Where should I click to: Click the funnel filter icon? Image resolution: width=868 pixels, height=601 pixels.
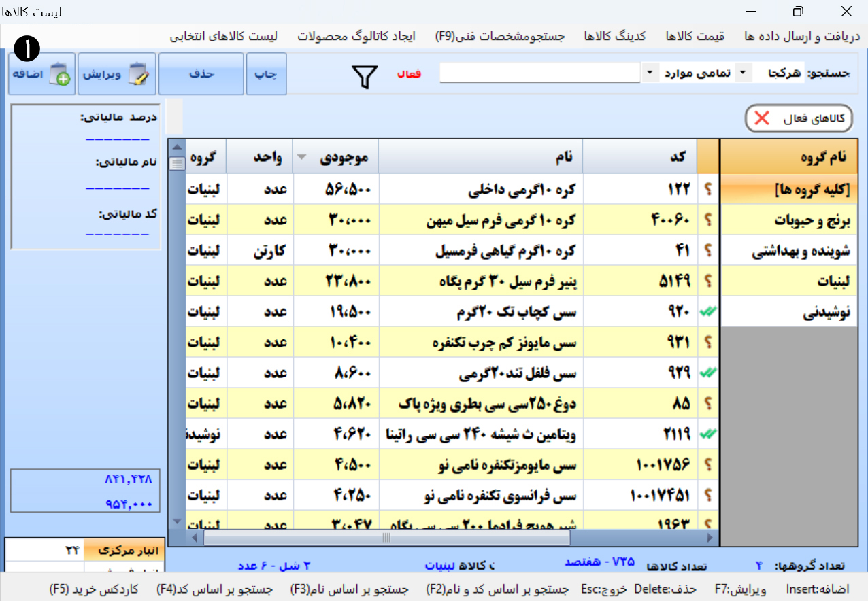coord(365,76)
